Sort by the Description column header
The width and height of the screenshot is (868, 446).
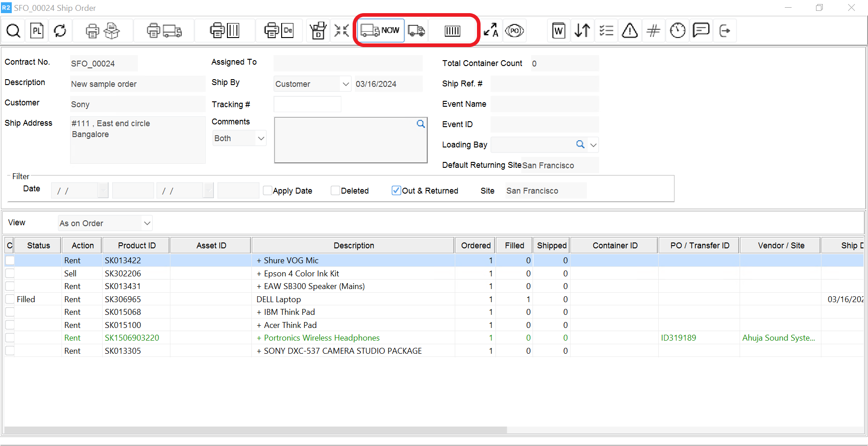[x=354, y=246]
